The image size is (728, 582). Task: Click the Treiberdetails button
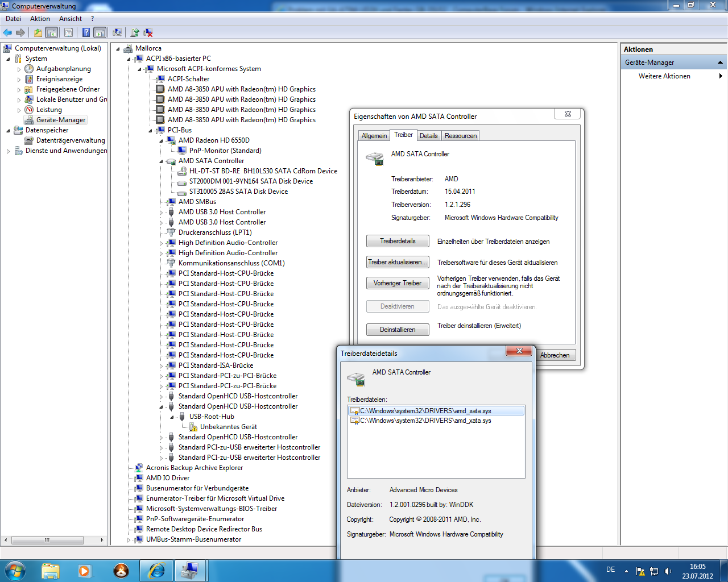(398, 241)
